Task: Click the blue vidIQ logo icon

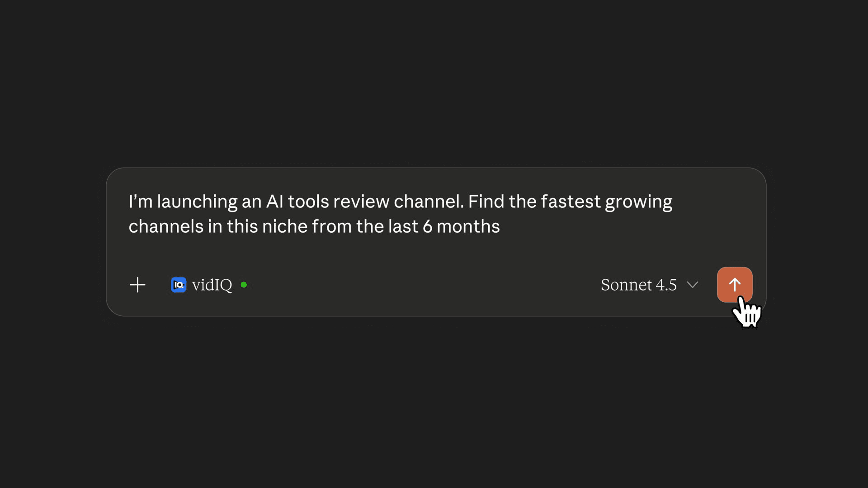Action: pyautogui.click(x=179, y=285)
